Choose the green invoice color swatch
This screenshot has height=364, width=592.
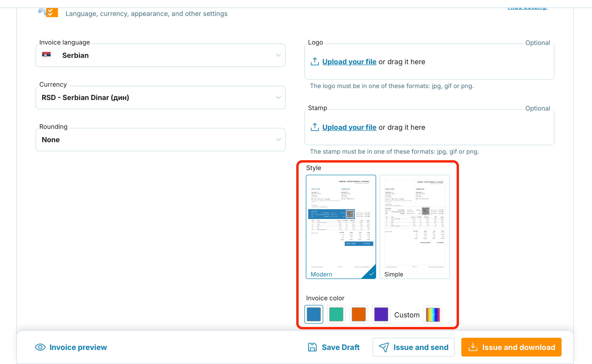[336, 314]
